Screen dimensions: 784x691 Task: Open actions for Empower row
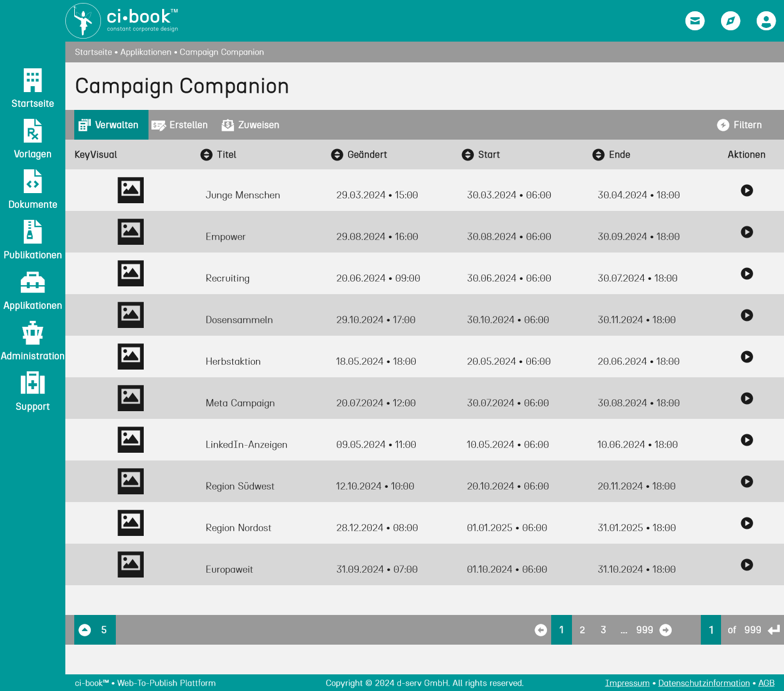click(x=747, y=232)
